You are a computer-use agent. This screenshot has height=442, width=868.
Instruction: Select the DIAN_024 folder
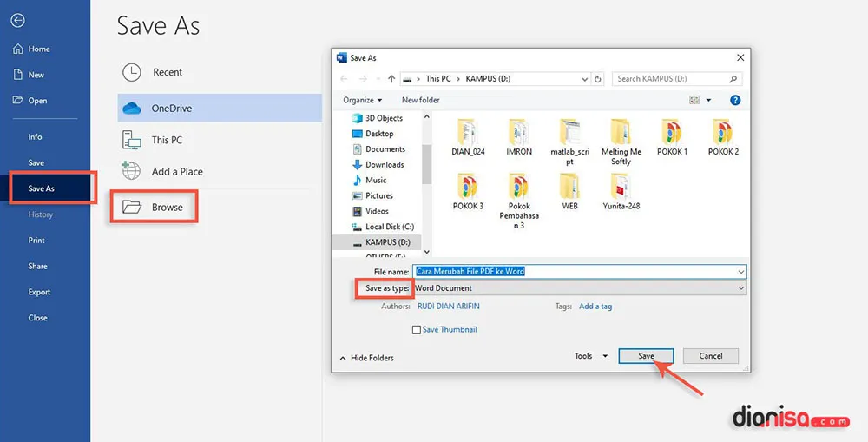(x=468, y=137)
